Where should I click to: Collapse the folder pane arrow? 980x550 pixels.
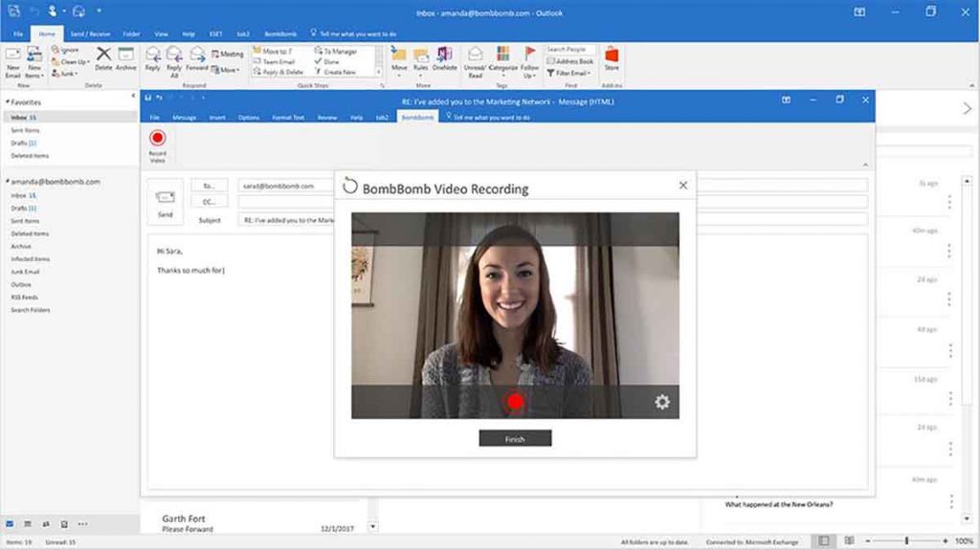[x=133, y=96]
